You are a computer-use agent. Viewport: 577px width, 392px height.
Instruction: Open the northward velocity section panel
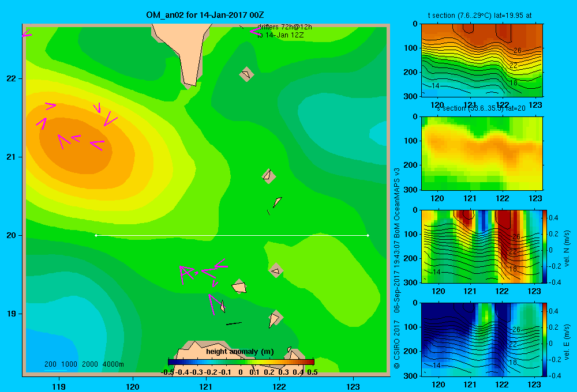(x=482, y=246)
